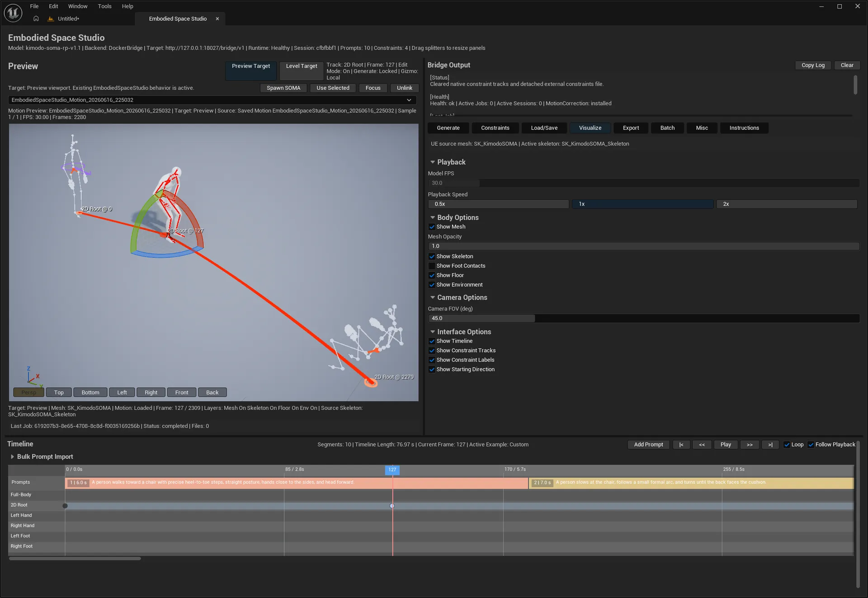The image size is (868, 598).
Task: Step back with the << button
Action: (702, 445)
